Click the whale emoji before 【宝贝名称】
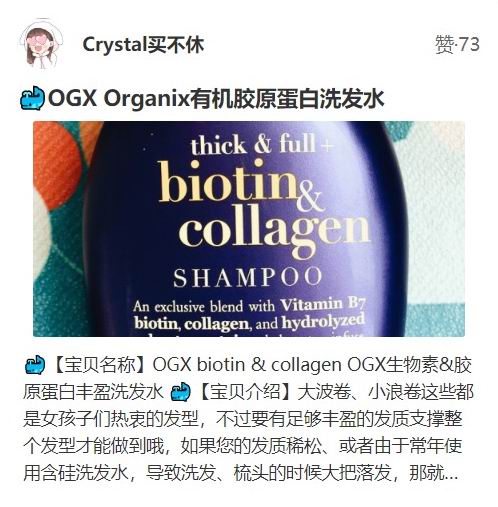This screenshot has height=507, width=498. click(x=35, y=365)
